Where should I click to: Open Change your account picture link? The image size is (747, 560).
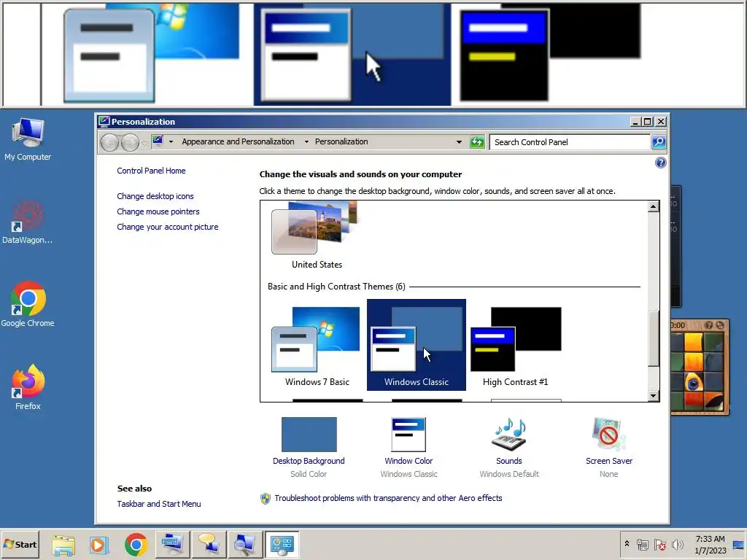(168, 227)
